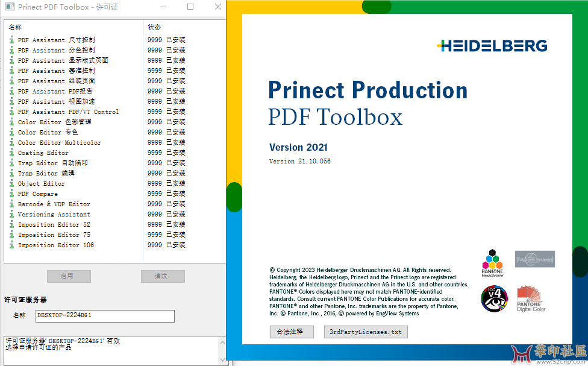Click the EngView Systems logo
Viewport: 588px width, 366px height.
coord(535,259)
